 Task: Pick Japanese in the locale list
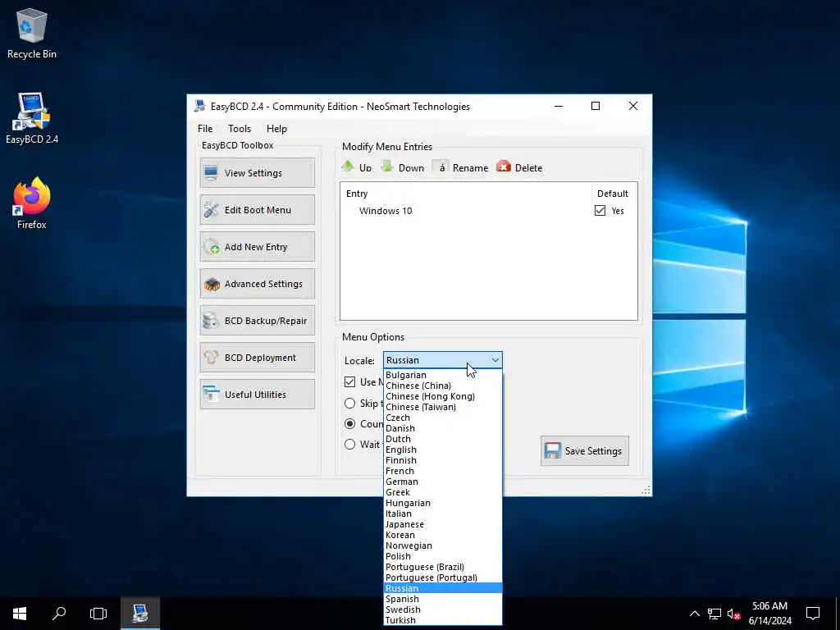(x=443, y=524)
